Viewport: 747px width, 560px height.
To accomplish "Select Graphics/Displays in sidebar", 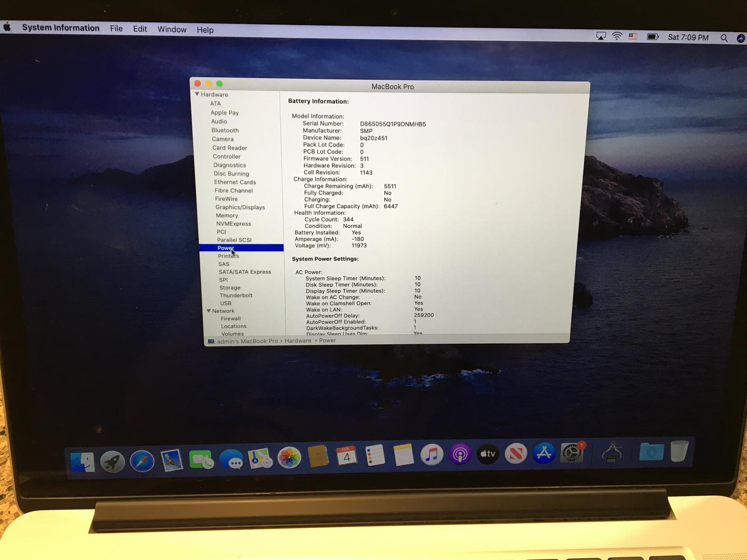I will 240,207.
